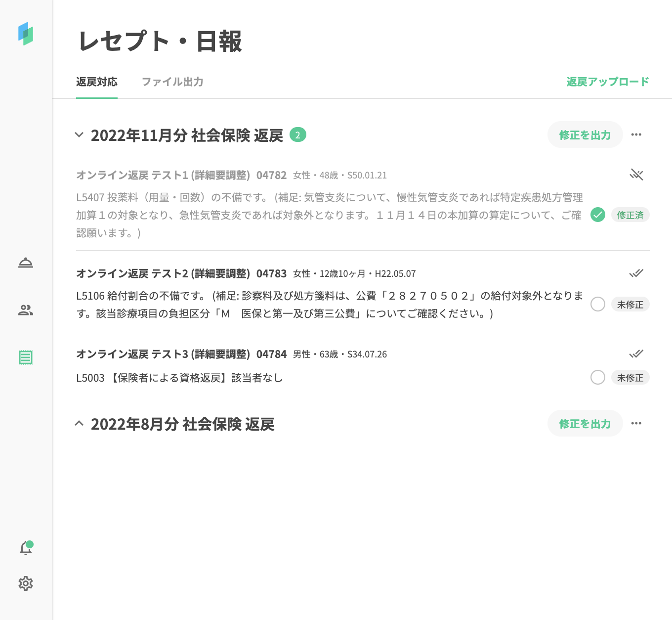Collapse the 2022年11月分 社会保険 返戻 section
Image resolution: width=672 pixels, height=620 pixels.
(x=79, y=135)
